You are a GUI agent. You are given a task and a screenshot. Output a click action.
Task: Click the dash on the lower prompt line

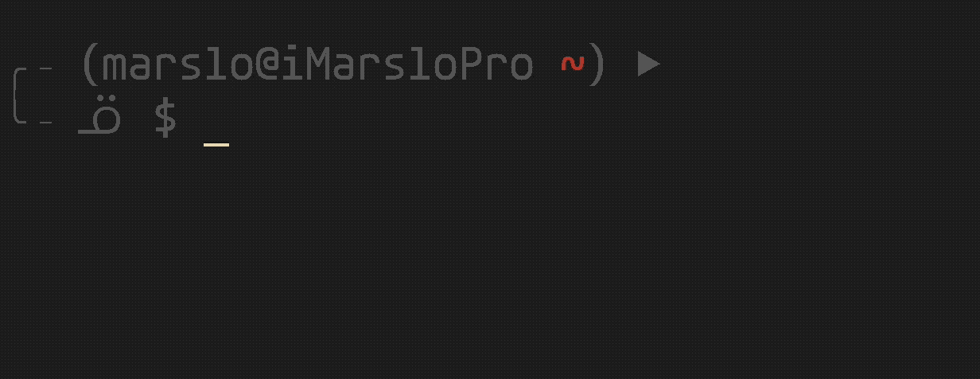click(x=46, y=123)
